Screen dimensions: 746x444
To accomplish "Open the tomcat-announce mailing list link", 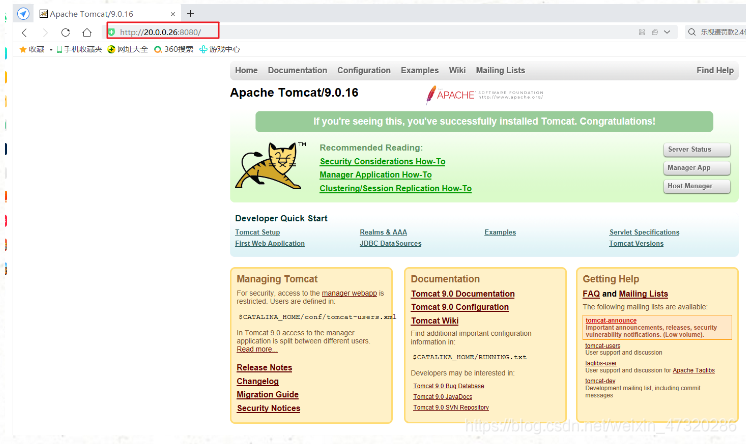I will coord(611,321).
